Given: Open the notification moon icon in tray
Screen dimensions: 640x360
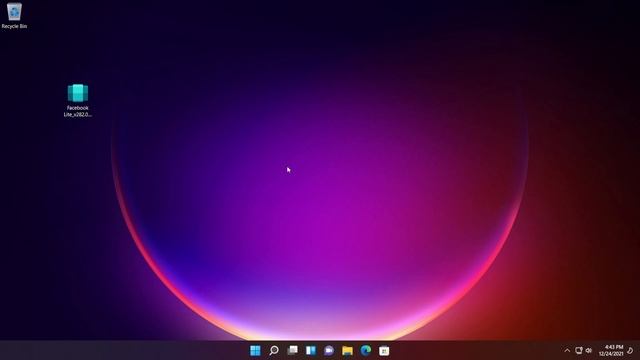Looking at the screenshot, I should pos(631,350).
